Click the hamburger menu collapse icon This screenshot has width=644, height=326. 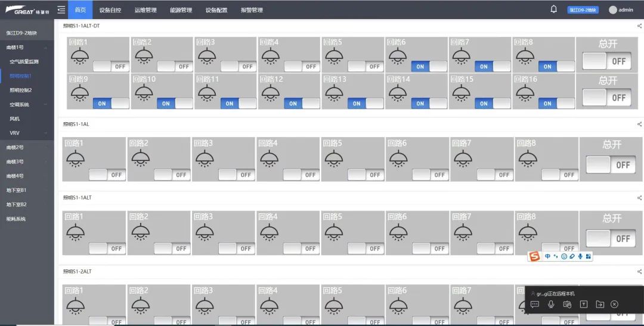click(61, 10)
